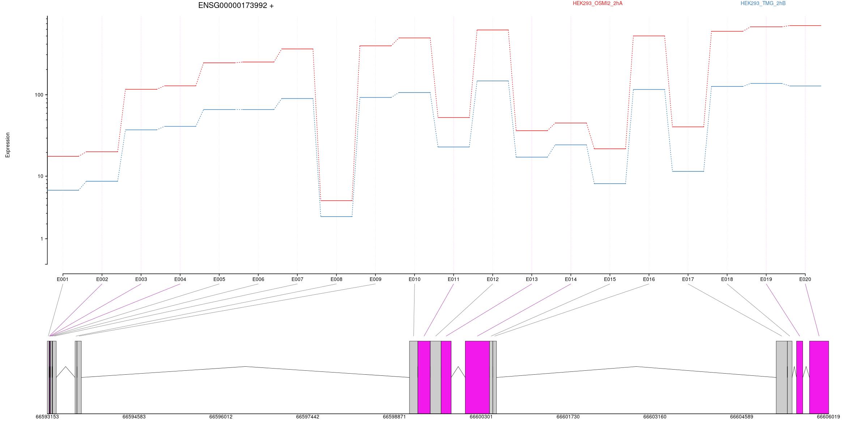
Task: Click the blue expression segment above E008
Action: [336, 216]
